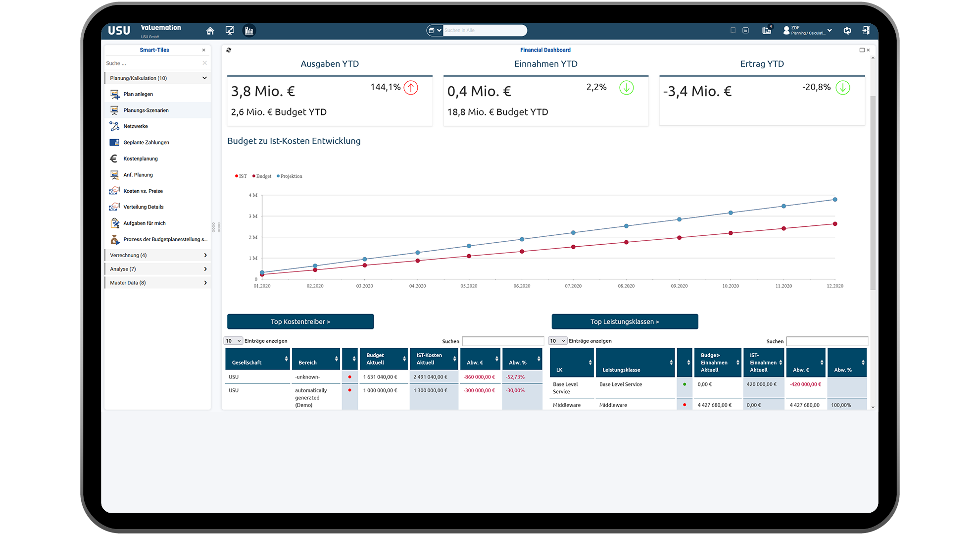Sort by IST-Kosten Aktuell column

[x=434, y=359]
